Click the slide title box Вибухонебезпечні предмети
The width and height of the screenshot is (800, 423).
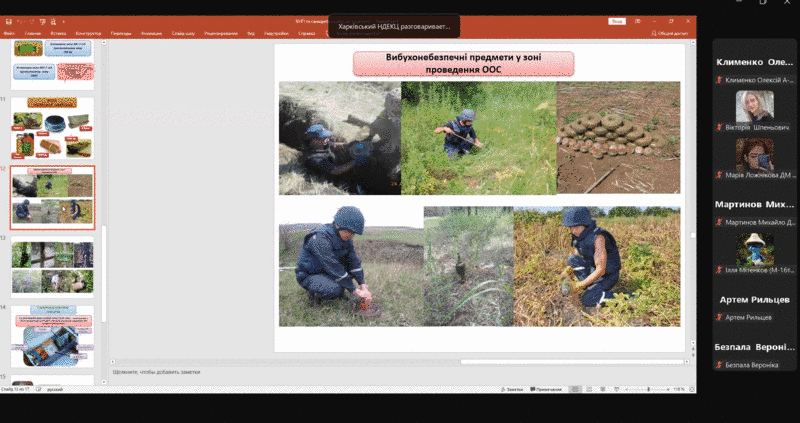tap(463, 64)
